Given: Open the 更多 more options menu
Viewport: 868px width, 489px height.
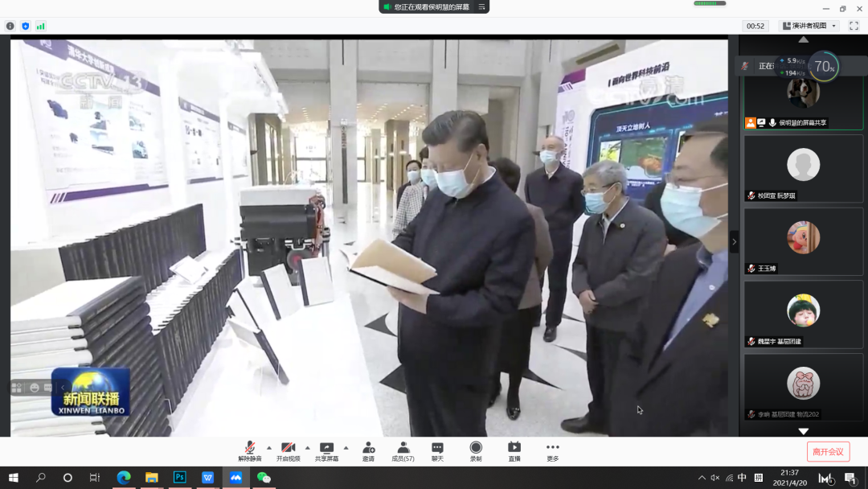Looking at the screenshot, I should 553,450.
